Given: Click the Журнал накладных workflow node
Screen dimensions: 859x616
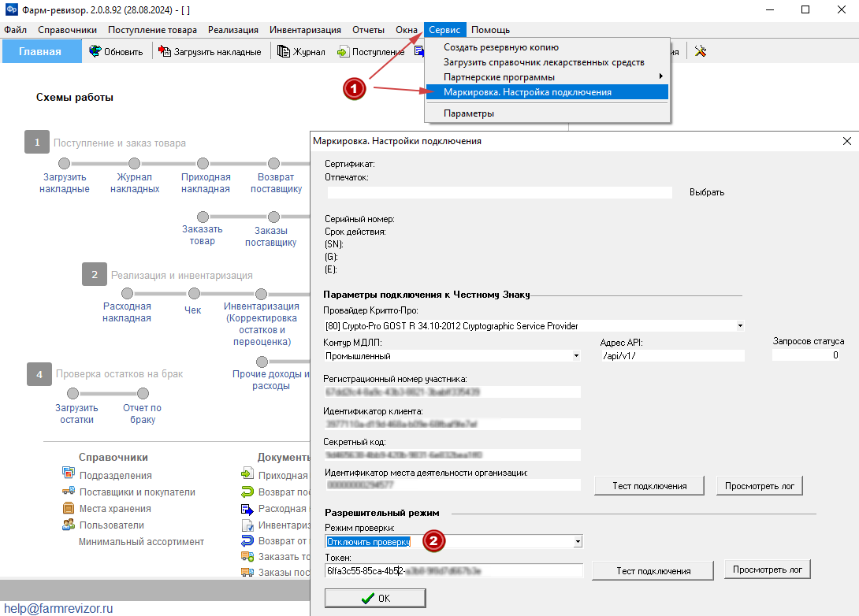Looking at the screenshot, I should pos(134,163).
